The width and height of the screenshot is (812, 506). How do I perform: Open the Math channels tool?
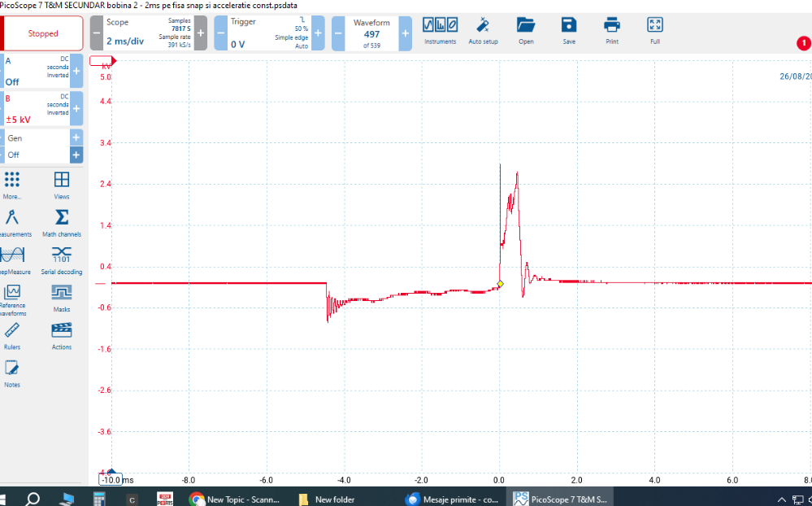click(62, 218)
